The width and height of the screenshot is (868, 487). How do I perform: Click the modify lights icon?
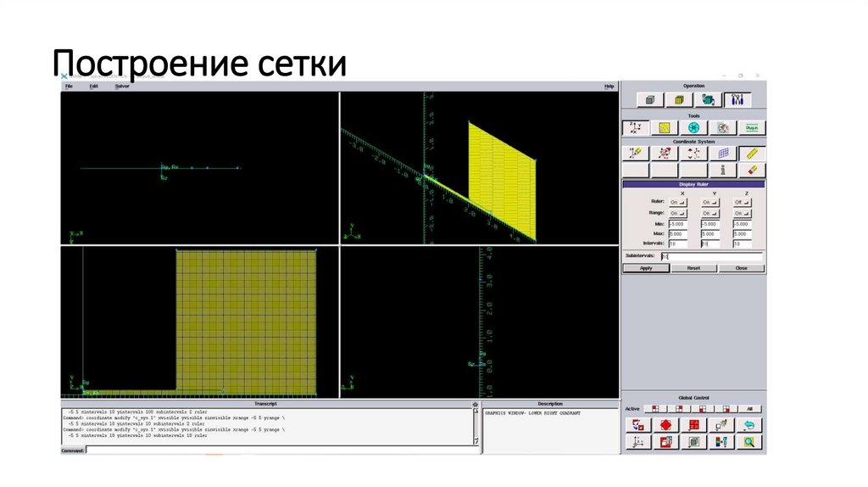[721, 425]
